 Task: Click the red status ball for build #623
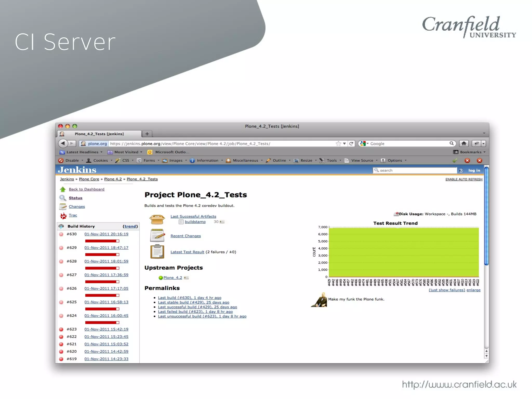coord(61,329)
